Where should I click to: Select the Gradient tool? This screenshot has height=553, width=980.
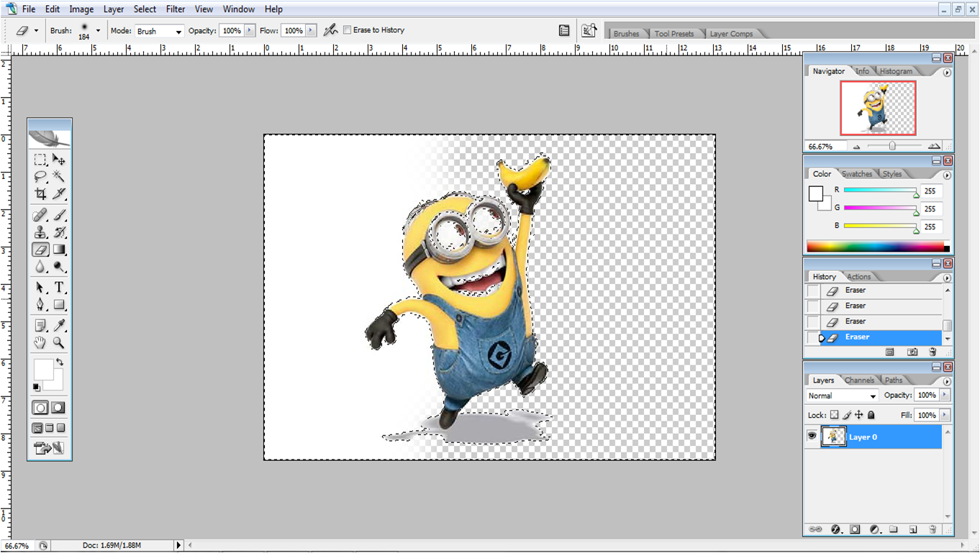[x=59, y=250]
